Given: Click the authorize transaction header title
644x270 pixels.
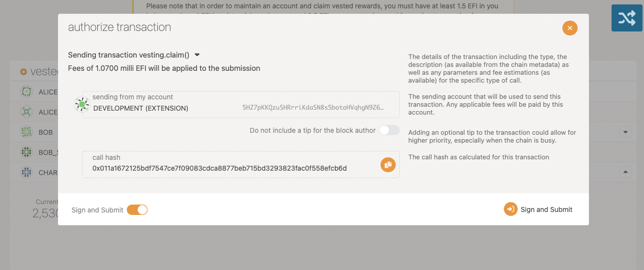Looking at the screenshot, I should click(119, 27).
